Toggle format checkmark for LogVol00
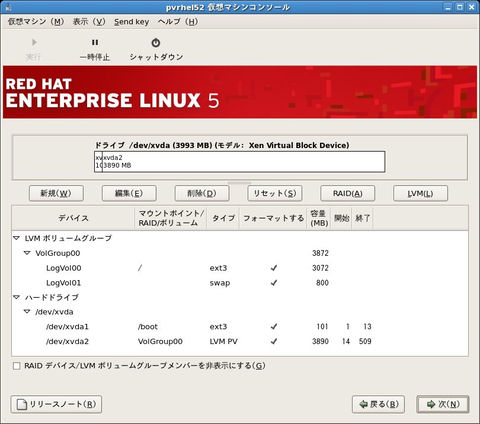 point(274,268)
